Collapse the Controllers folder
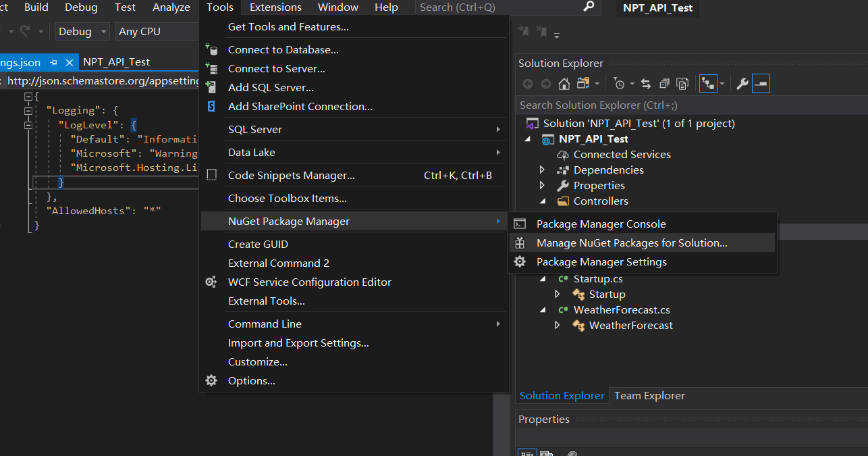This screenshot has width=868, height=456. (542, 201)
